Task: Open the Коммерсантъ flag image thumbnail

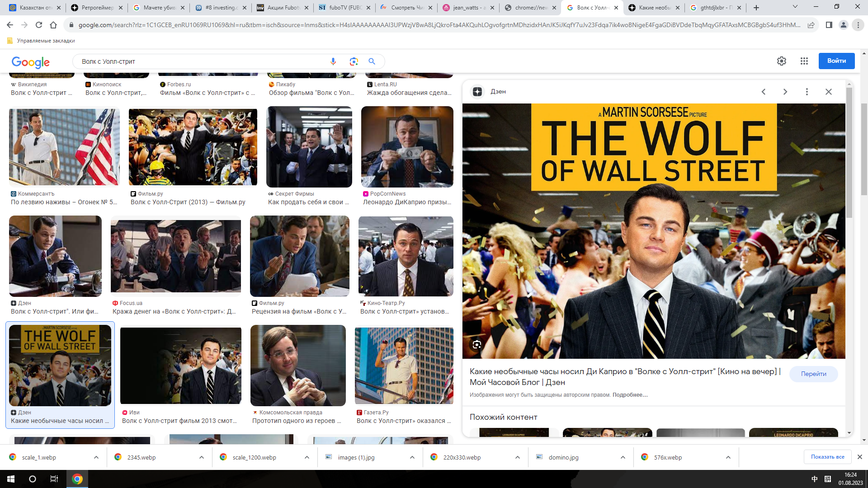Action: 64,147
